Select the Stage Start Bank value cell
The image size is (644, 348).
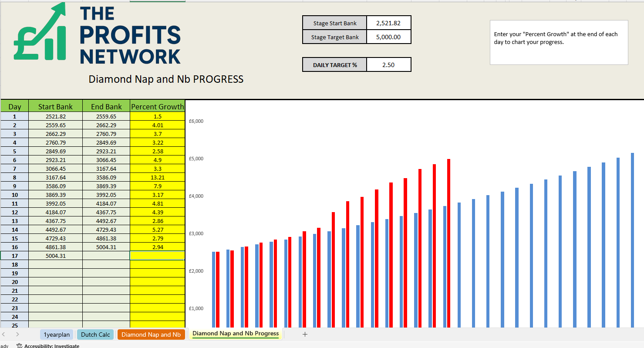click(388, 23)
